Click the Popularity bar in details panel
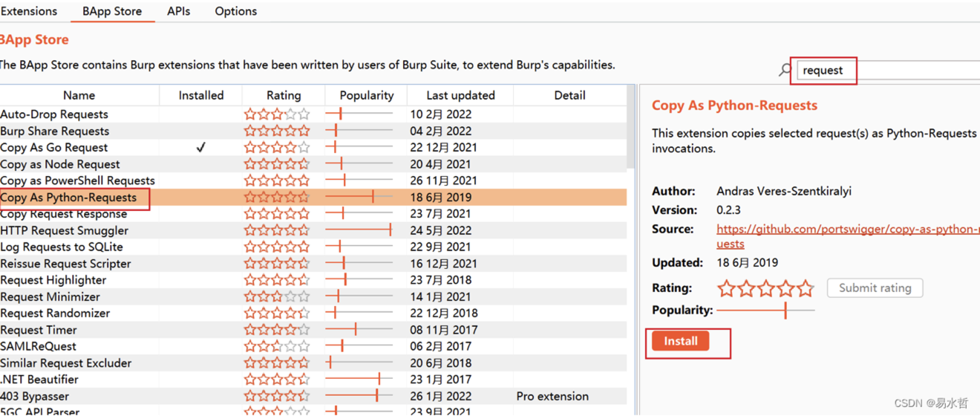Viewport: 980px width, 416px height. (x=765, y=310)
